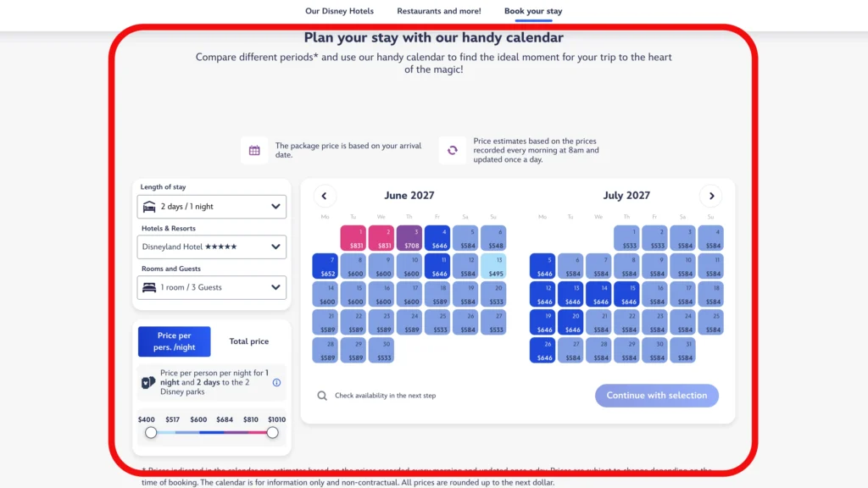
Task: Expand Hotels & Resorts Disneyland Hotel dropdown
Action: point(211,247)
